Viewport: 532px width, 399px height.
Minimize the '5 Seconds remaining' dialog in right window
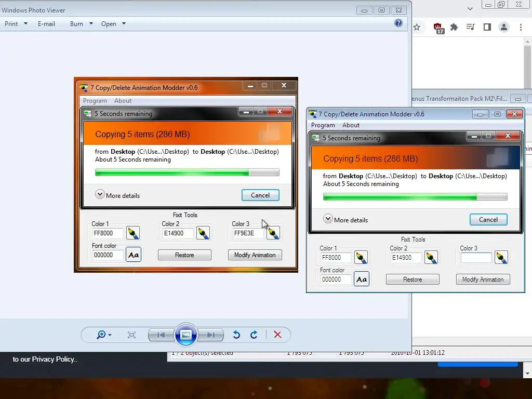(474, 136)
